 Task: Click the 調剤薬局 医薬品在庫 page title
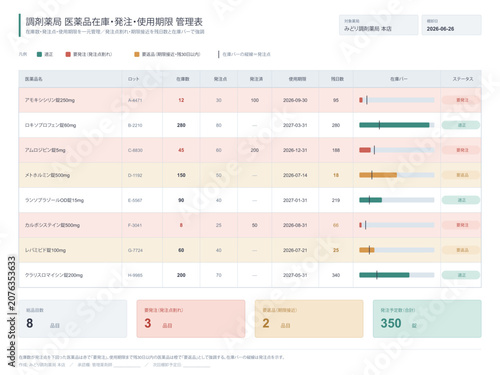click(114, 22)
